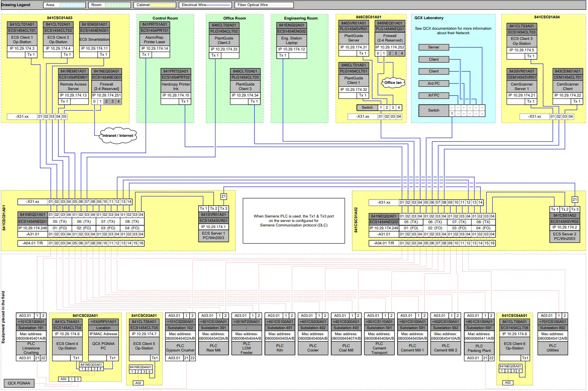This screenshot has width=588, height=391.
Task: Select the ECS Server 1 PC/Win2003 block
Action: pos(213,235)
